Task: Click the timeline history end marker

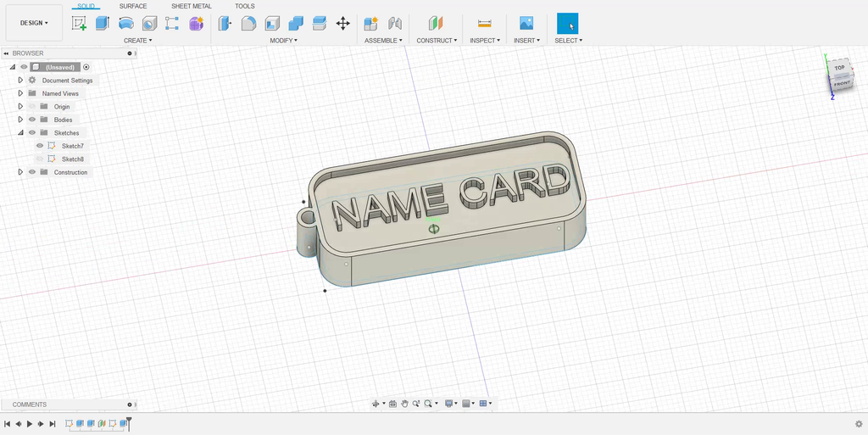Action: 129,423
